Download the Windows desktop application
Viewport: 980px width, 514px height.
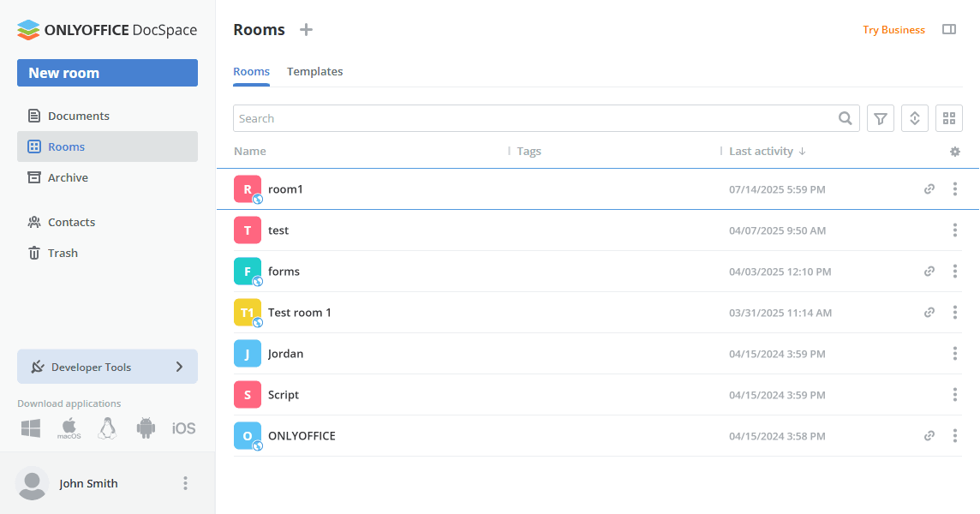coord(31,428)
